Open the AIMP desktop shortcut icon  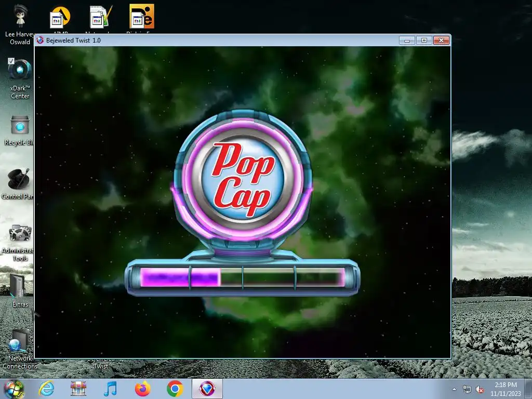pos(60,17)
